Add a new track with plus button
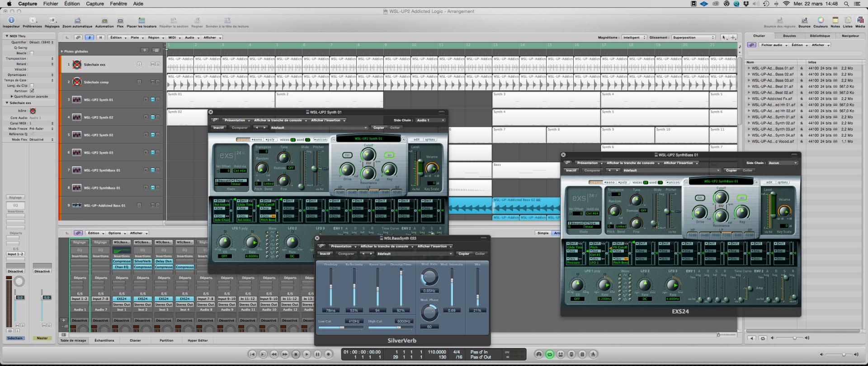The height and width of the screenshot is (366, 868). (x=145, y=51)
